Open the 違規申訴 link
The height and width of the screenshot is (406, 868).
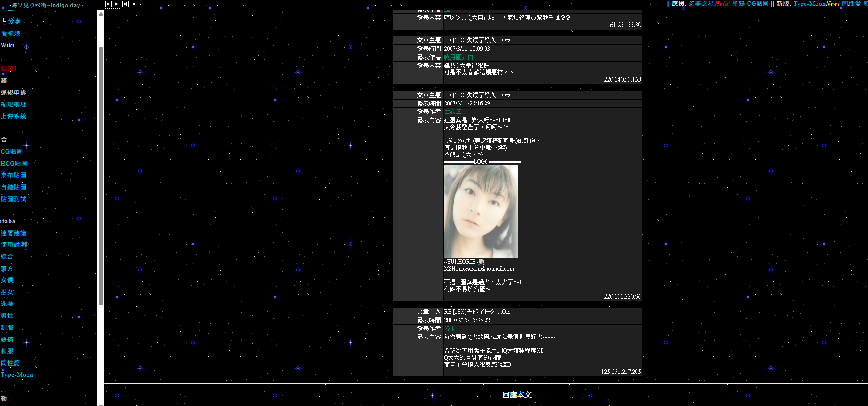coord(13,93)
